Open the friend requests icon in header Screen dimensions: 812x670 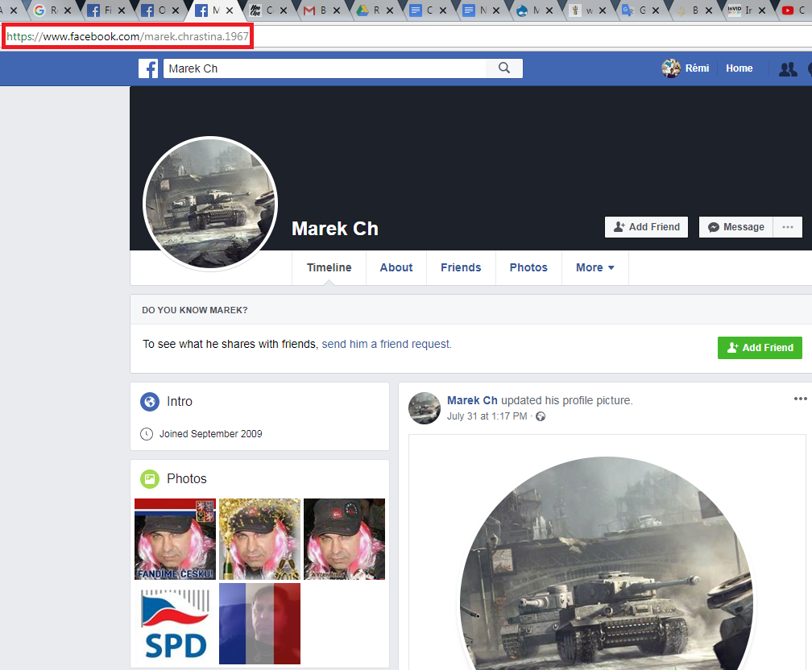coord(788,69)
